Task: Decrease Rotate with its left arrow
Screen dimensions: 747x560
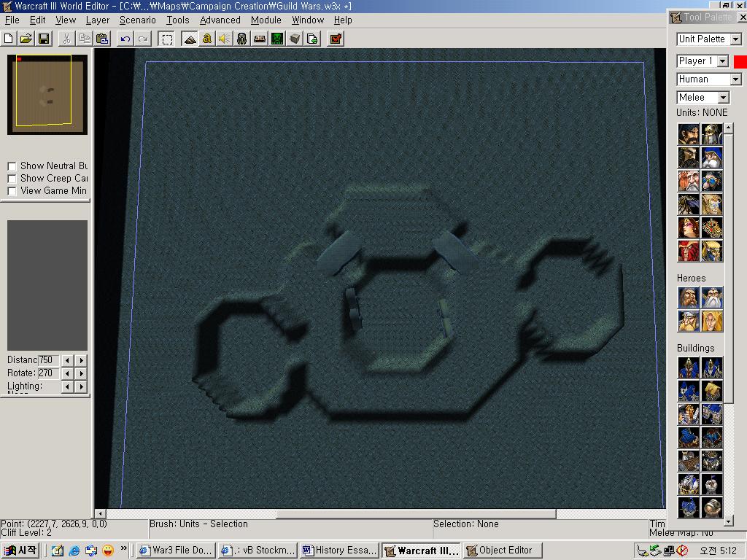Action: [67, 373]
